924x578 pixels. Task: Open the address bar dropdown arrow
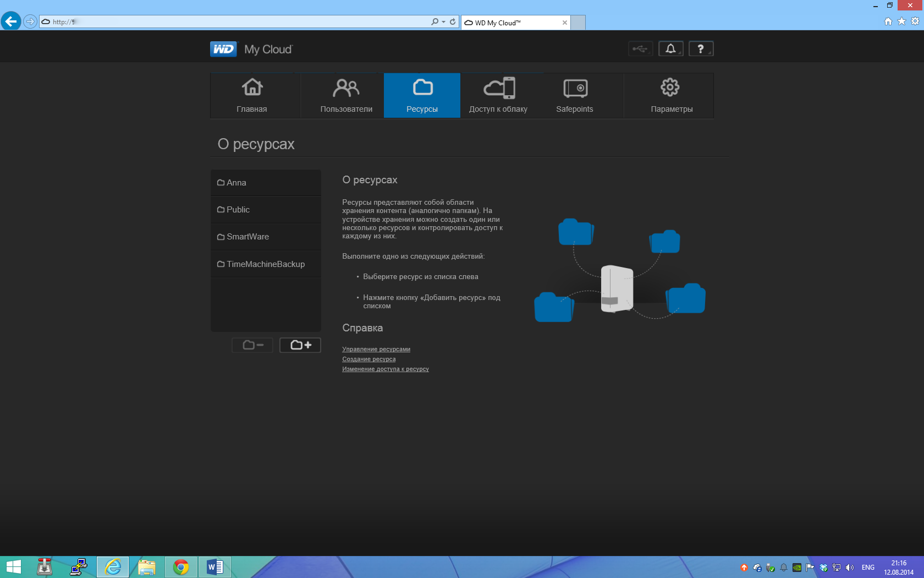click(x=443, y=22)
